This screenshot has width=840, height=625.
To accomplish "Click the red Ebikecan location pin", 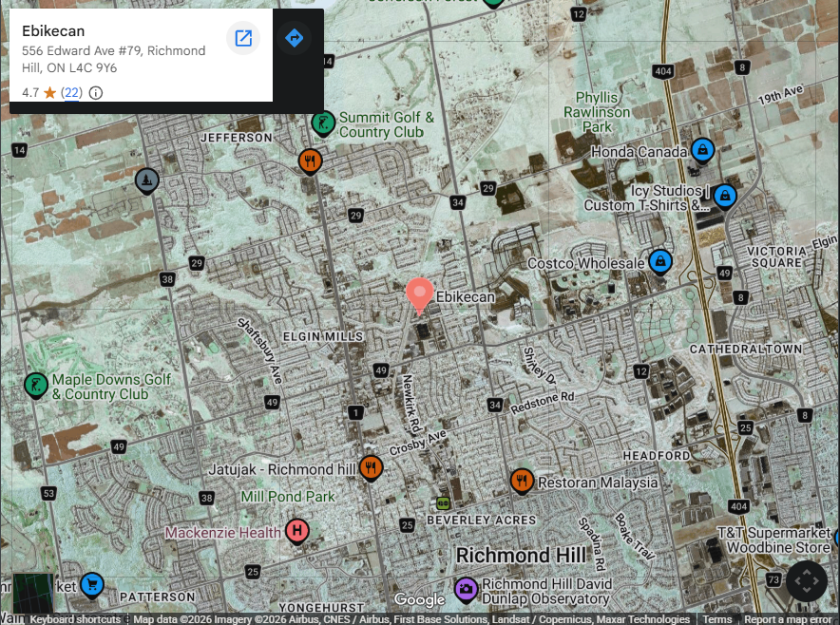I will point(419,294).
